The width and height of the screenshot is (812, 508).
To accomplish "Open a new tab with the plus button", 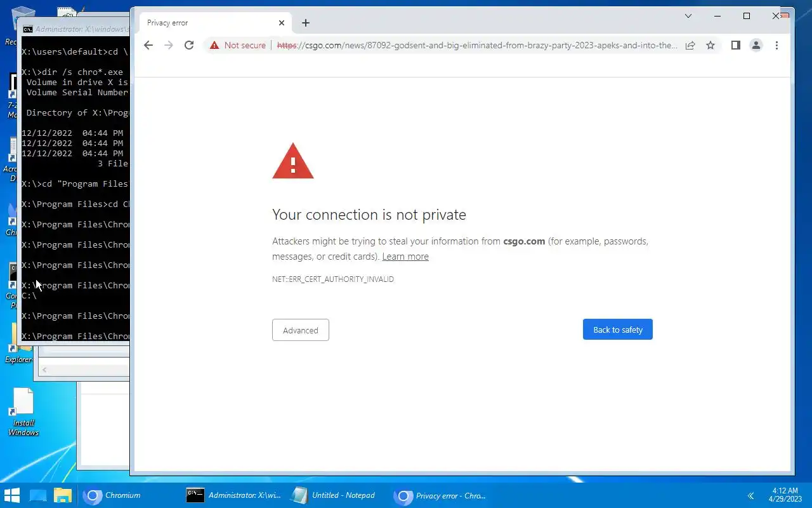I will tap(306, 23).
